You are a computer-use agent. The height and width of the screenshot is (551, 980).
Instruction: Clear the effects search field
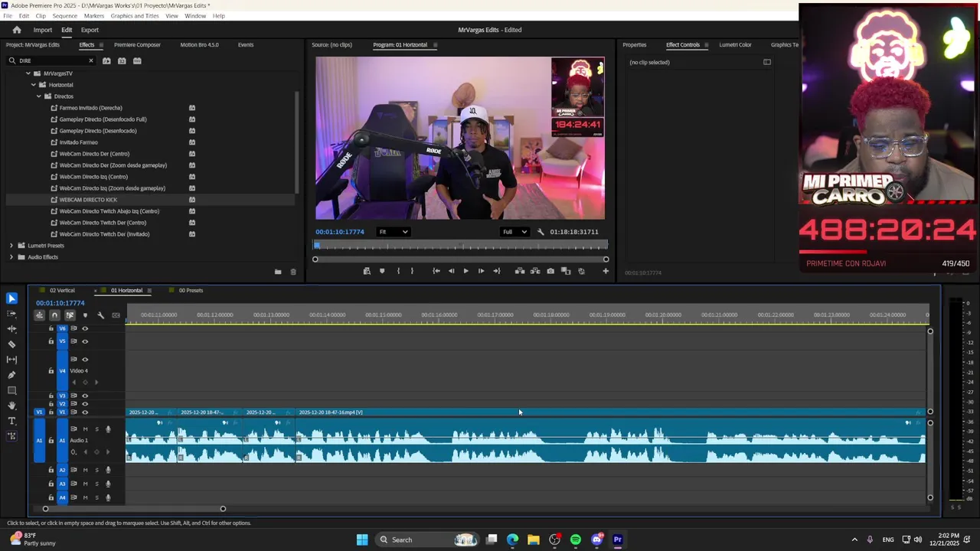click(90, 61)
